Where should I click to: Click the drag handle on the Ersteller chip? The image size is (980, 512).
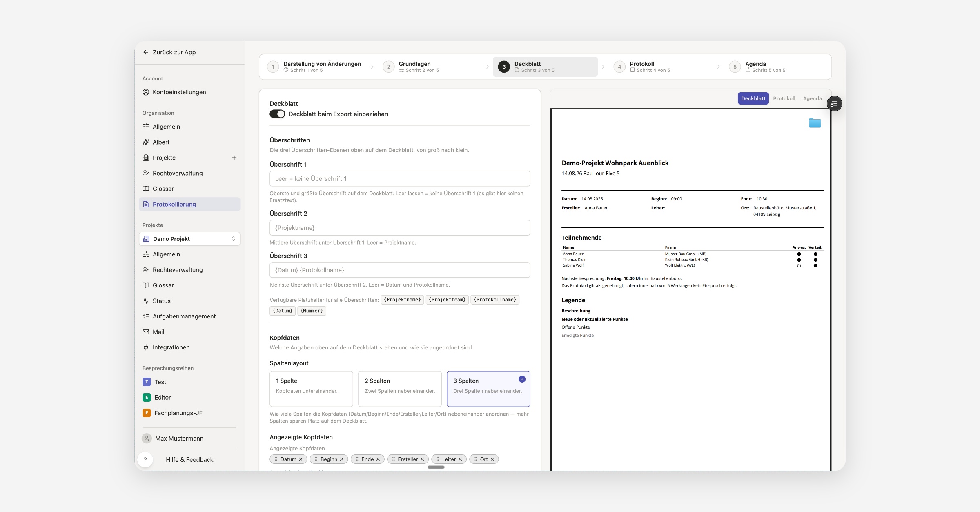[x=394, y=459]
